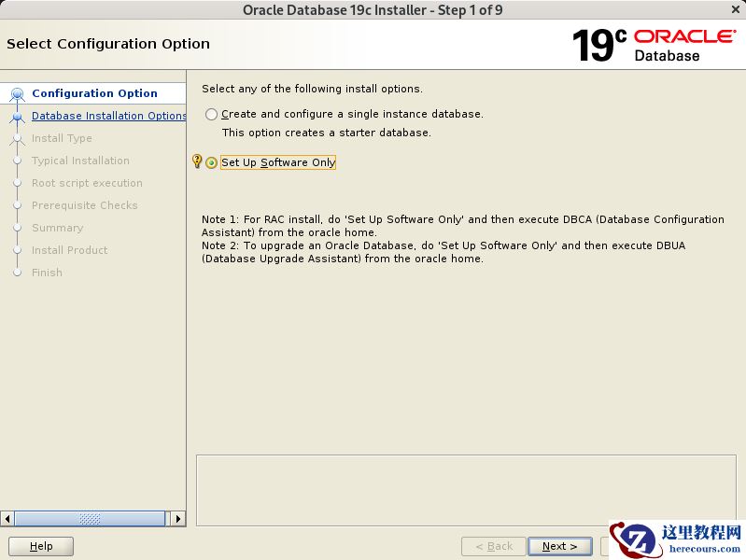Click 'Root script execution' step text
Viewport: 746px width, 560px height.
(x=87, y=183)
